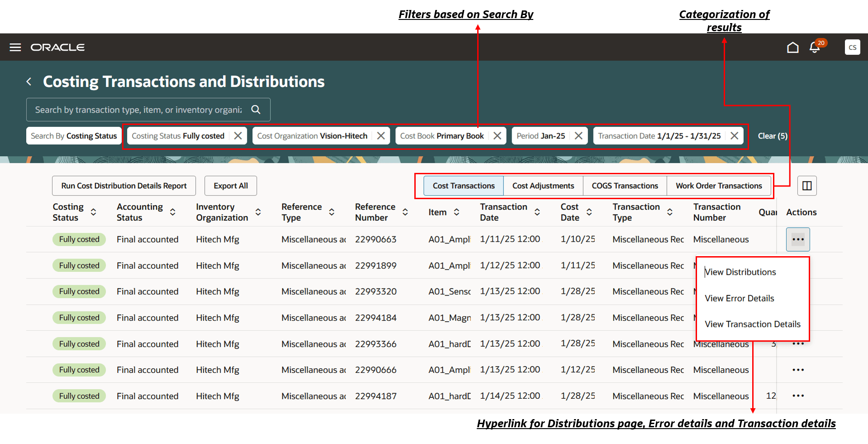Switch to the Cost Adjustments tab

pyautogui.click(x=543, y=186)
